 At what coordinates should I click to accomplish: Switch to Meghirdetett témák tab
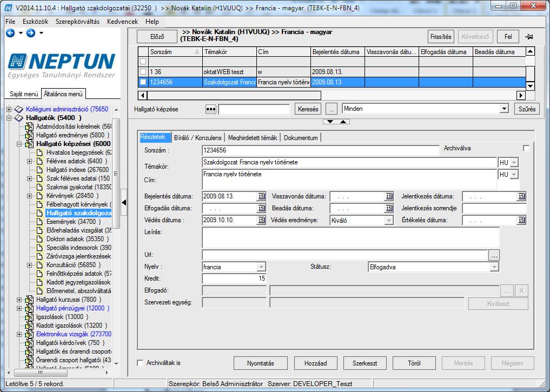253,138
